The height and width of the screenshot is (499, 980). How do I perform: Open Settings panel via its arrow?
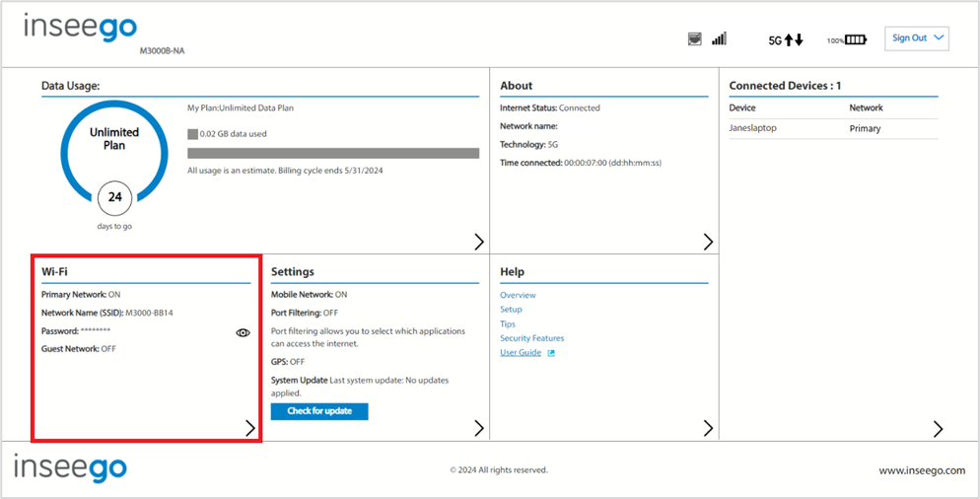coord(479,428)
